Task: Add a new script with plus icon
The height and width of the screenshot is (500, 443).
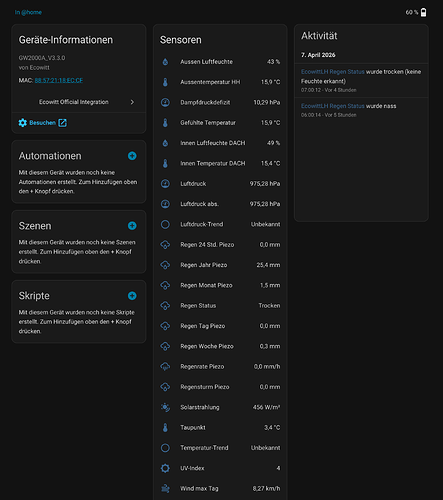Action: pos(132,296)
